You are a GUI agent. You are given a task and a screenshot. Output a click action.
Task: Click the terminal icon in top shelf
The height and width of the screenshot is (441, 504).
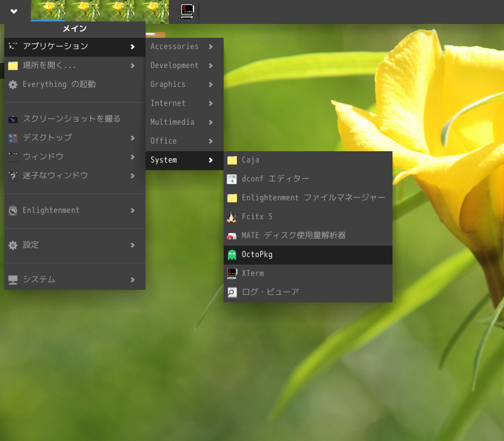(x=186, y=11)
